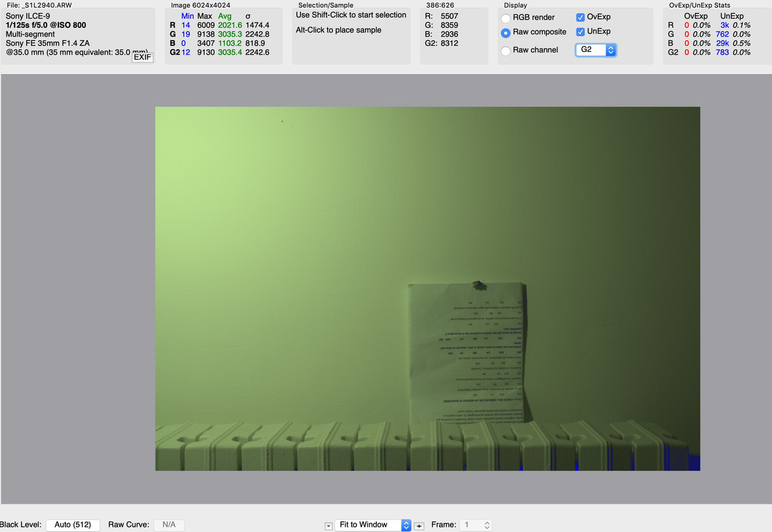Select the Raw channel radio button
The width and height of the screenshot is (772, 532).
coord(505,51)
